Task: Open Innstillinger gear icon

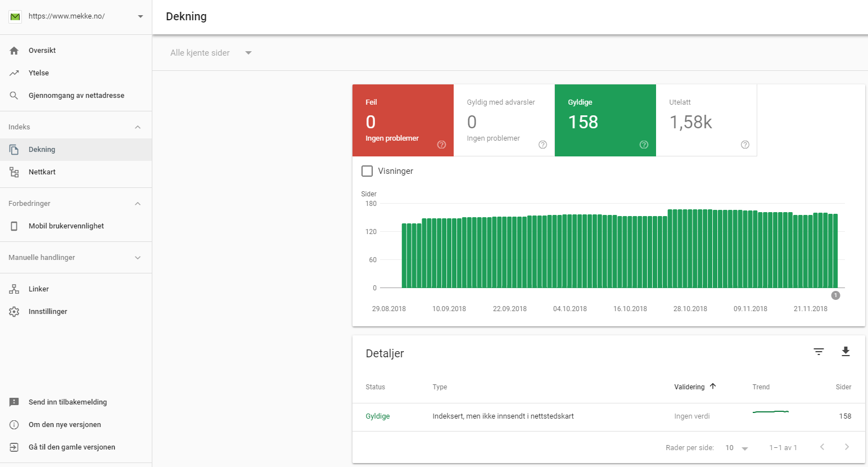Action: coord(14,312)
